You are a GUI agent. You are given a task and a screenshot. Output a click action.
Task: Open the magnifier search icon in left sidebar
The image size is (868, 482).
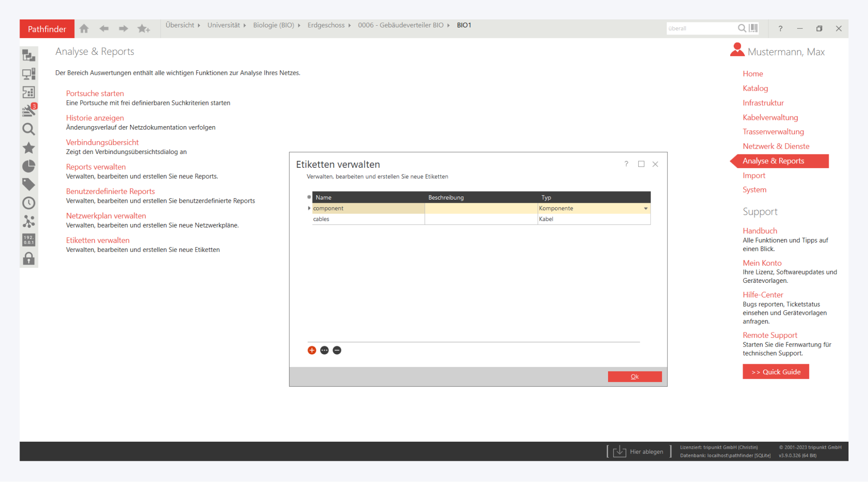pyautogui.click(x=29, y=129)
